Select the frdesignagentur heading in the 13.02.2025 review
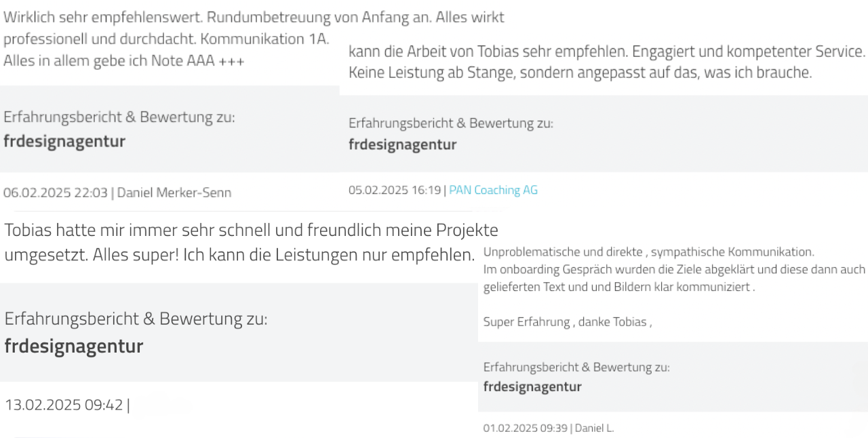The height and width of the screenshot is (438, 868). (74, 346)
